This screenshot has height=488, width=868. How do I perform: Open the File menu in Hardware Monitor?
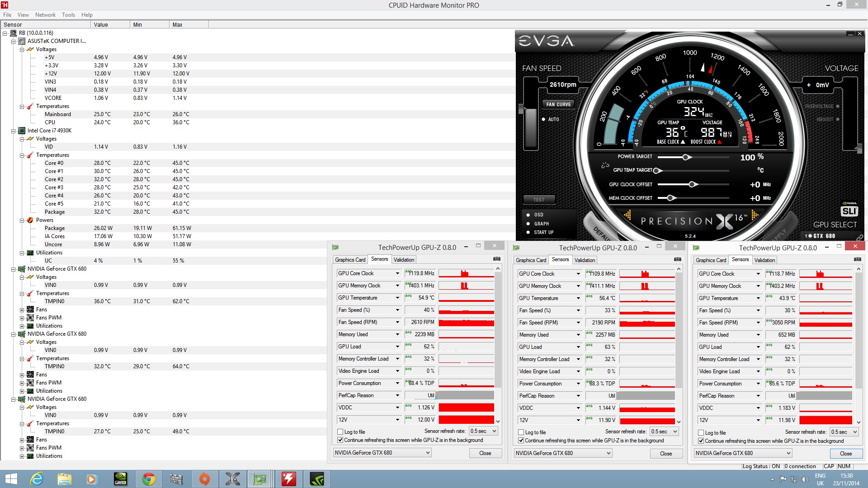7,15
